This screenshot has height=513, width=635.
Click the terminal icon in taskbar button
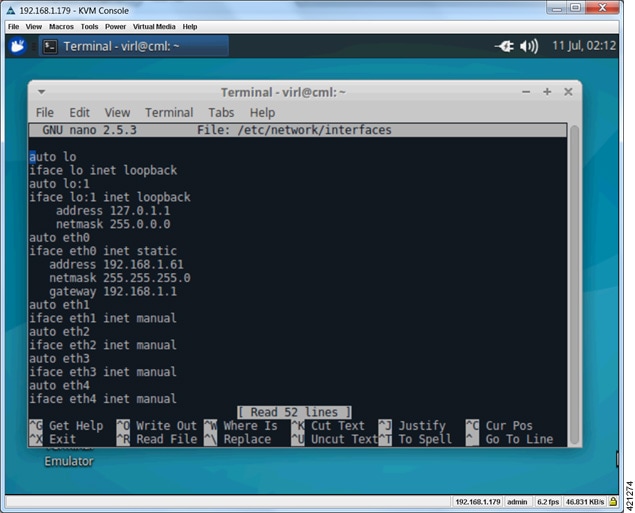coord(50,47)
